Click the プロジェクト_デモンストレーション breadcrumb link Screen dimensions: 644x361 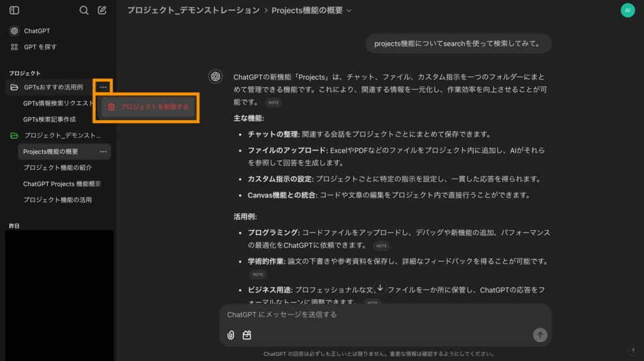(x=193, y=11)
